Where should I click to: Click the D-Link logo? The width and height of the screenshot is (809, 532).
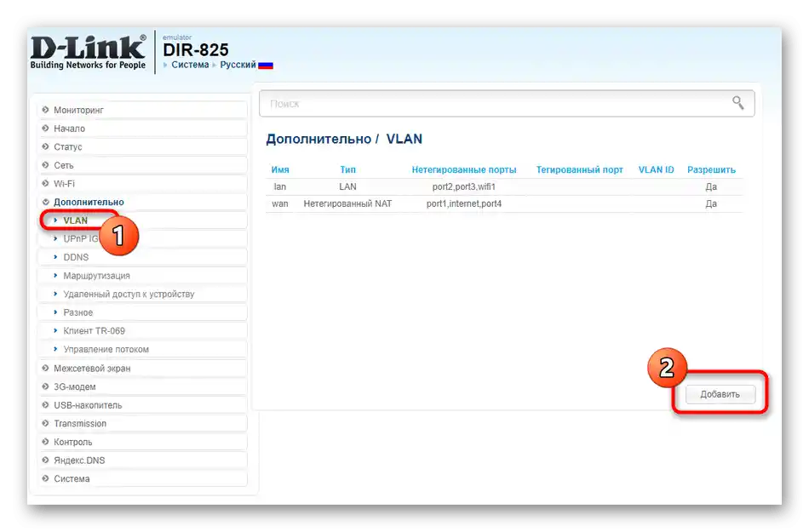point(89,52)
